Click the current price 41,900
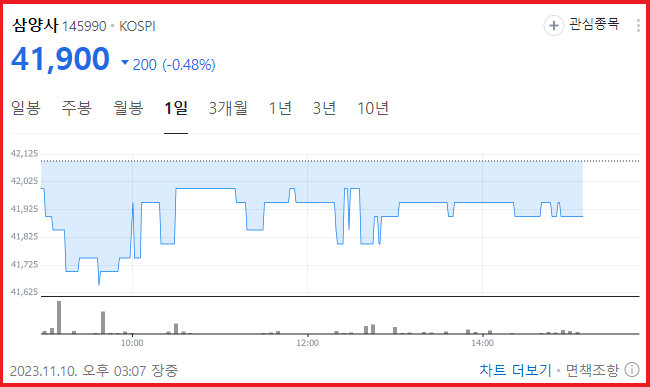The width and height of the screenshot is (650, 387). [61, 59]
